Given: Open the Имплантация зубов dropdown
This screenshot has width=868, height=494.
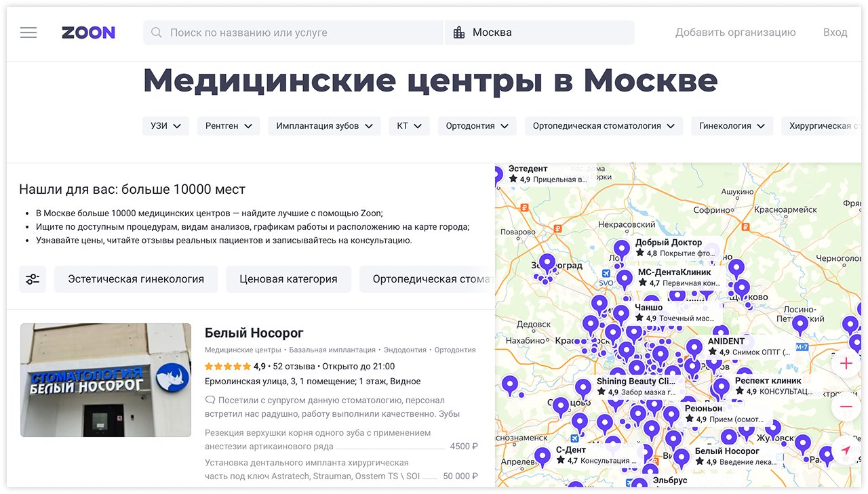Looking at the screenshot, I should coord(324,126).
